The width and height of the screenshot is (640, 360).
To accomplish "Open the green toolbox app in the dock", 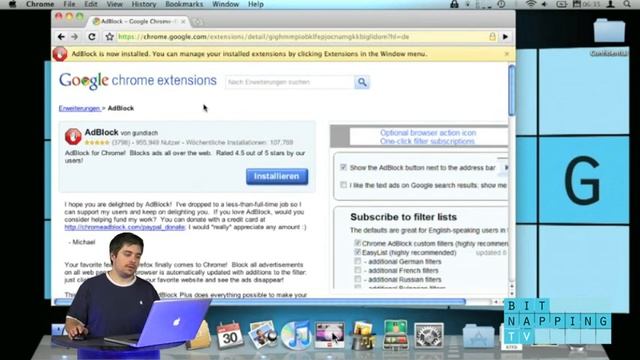I will [395, 335].
